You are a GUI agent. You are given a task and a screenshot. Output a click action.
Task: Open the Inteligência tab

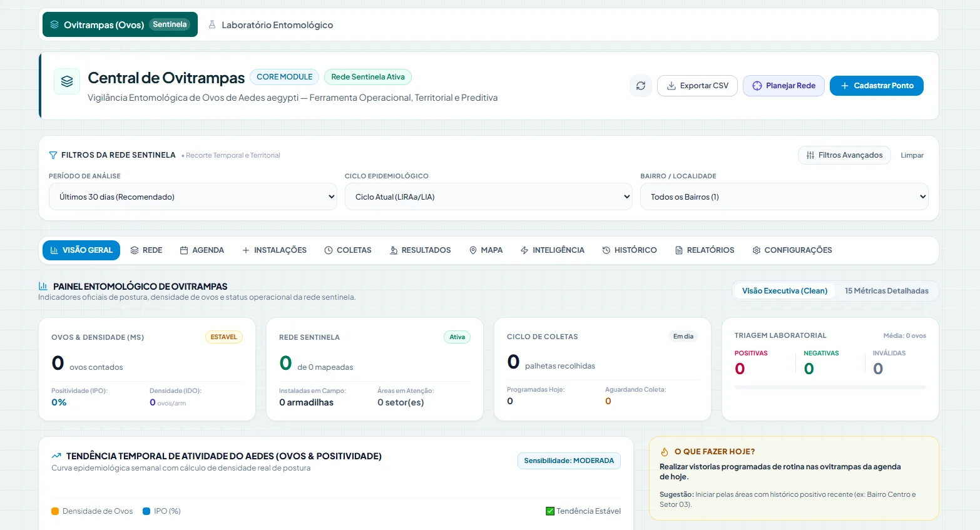(553, 250)
